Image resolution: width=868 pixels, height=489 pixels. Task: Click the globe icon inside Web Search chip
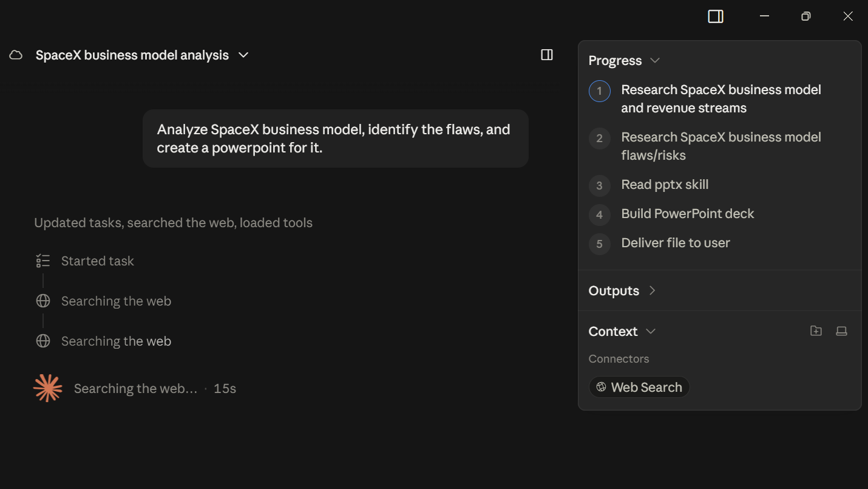click(602, 388)
